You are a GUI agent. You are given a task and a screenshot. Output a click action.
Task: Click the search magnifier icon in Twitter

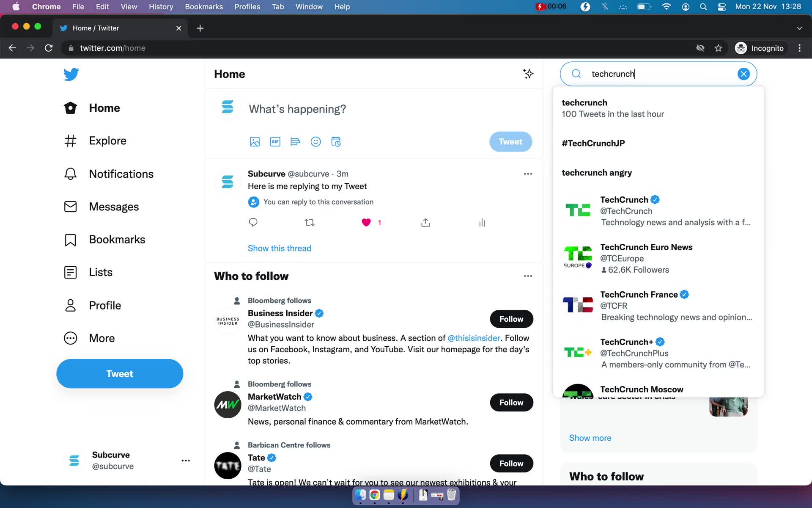click(x=576, y=74)
